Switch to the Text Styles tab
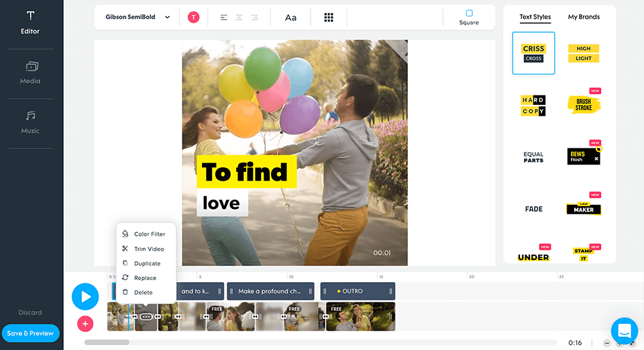644x350 pixels. (x=535, y=17)
